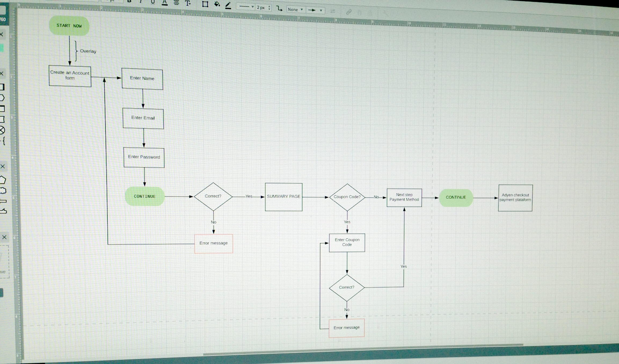Open the text color tool
The image size is (619, 364).
click(165, 3)
